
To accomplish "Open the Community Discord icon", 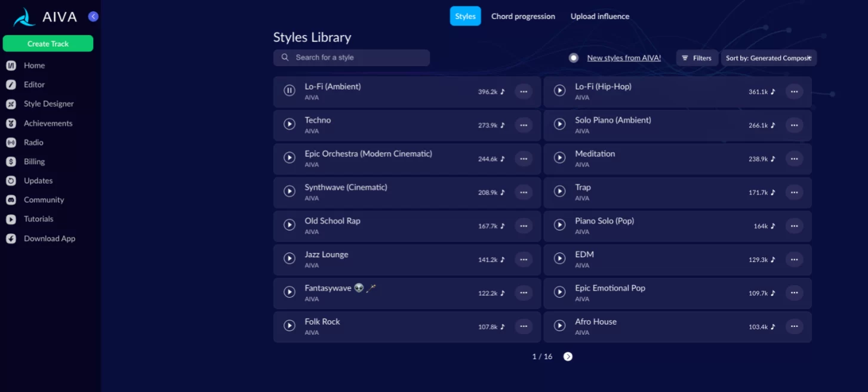I will point(11,200).
